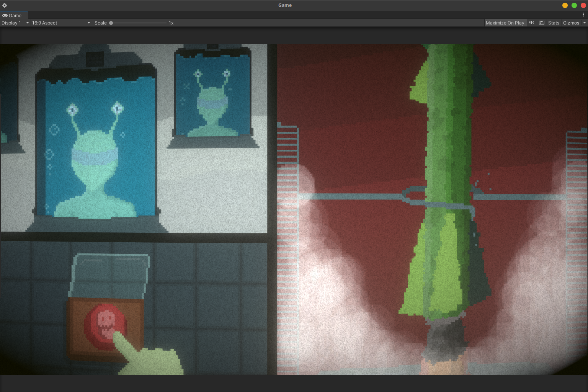Toggle Maximize On Play
The height and width of the screenshot is (392, 588).
pos(505,23)
